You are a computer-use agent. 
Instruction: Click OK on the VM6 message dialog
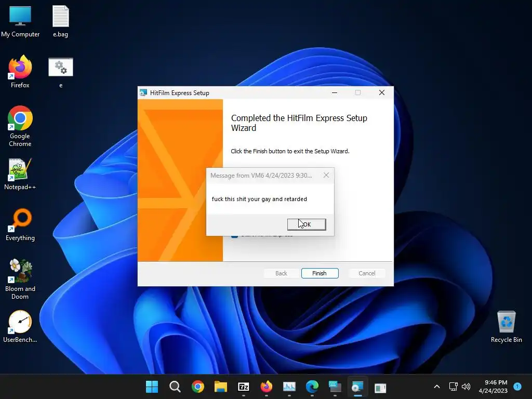pyautogui.click(x=307, y=224)
